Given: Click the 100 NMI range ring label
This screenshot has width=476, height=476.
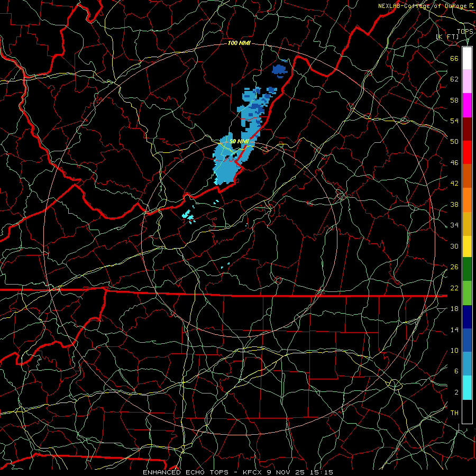Looking at the screenshot, I should [x=239, y=43].
